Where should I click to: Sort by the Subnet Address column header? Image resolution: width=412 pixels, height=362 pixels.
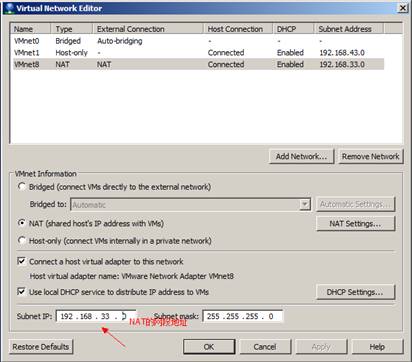tap(348, 29)
